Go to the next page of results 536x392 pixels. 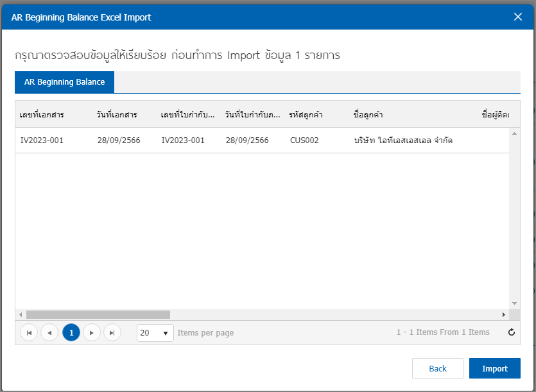(92, 332)
